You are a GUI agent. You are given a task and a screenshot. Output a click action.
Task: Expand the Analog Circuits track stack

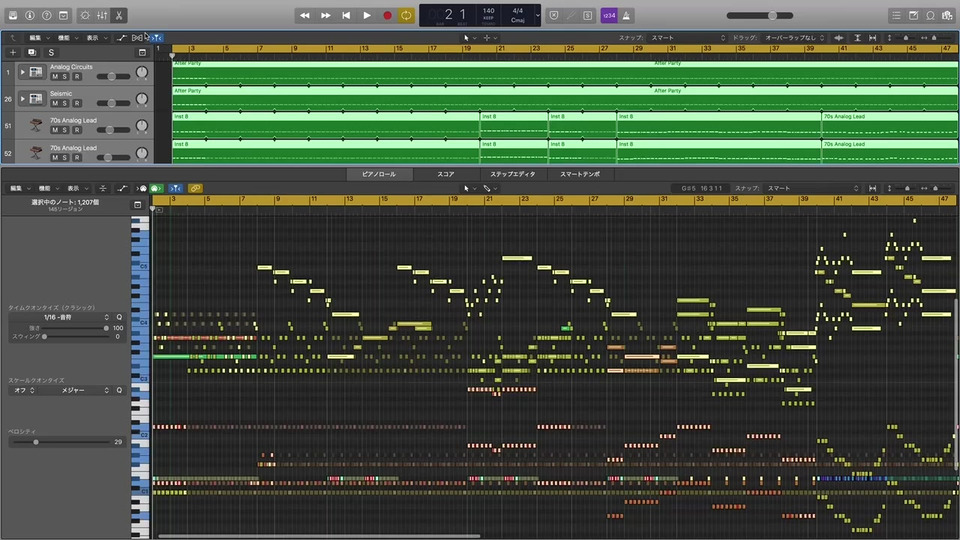[22, 72]
